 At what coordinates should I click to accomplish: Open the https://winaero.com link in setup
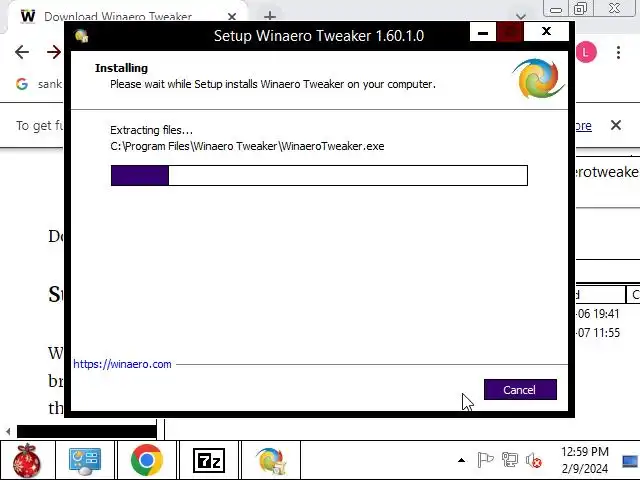click(122, 364)
